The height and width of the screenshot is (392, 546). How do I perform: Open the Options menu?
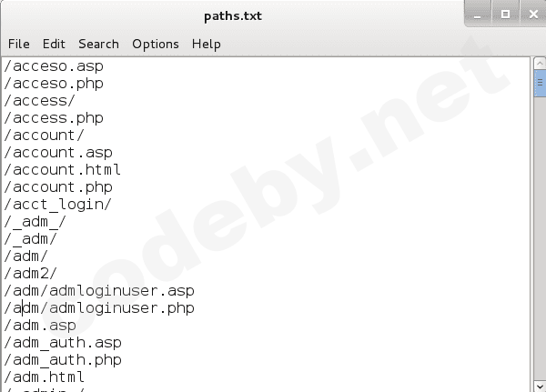(156, 44)
